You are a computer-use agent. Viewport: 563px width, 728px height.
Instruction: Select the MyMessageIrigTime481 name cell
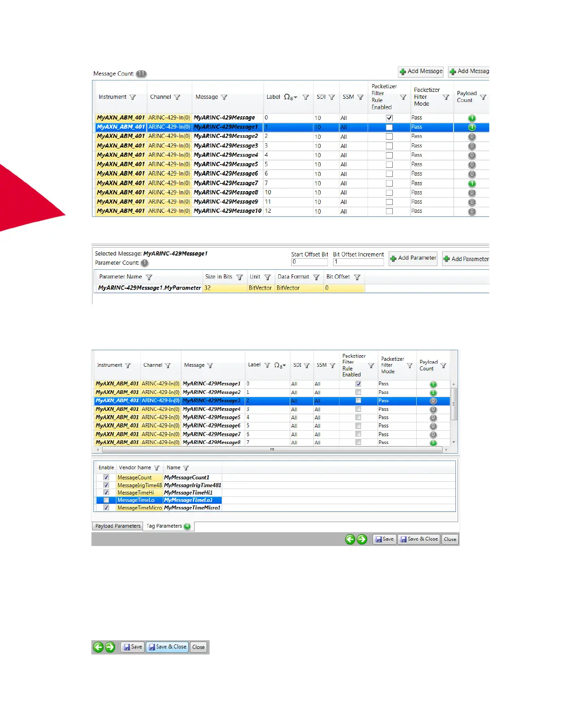192,485
